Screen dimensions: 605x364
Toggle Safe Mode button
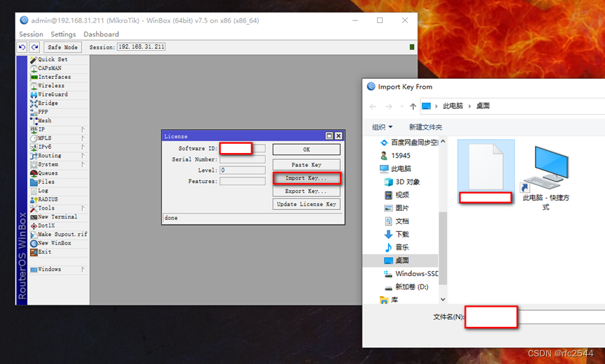point(62,47)
